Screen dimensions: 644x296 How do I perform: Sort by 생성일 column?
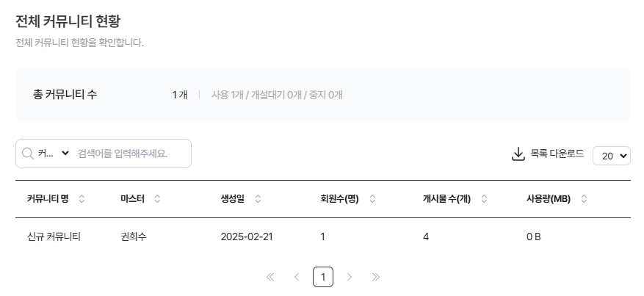coord(258,199)
